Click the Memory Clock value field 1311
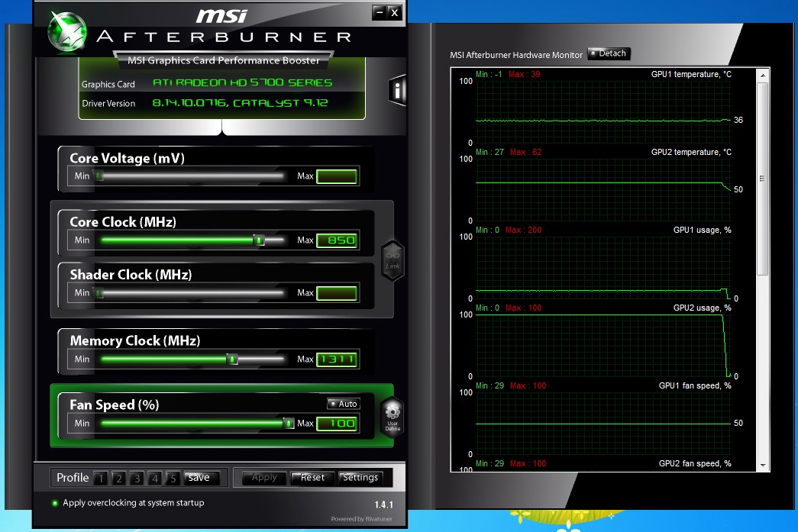 (x=337, y=359)
